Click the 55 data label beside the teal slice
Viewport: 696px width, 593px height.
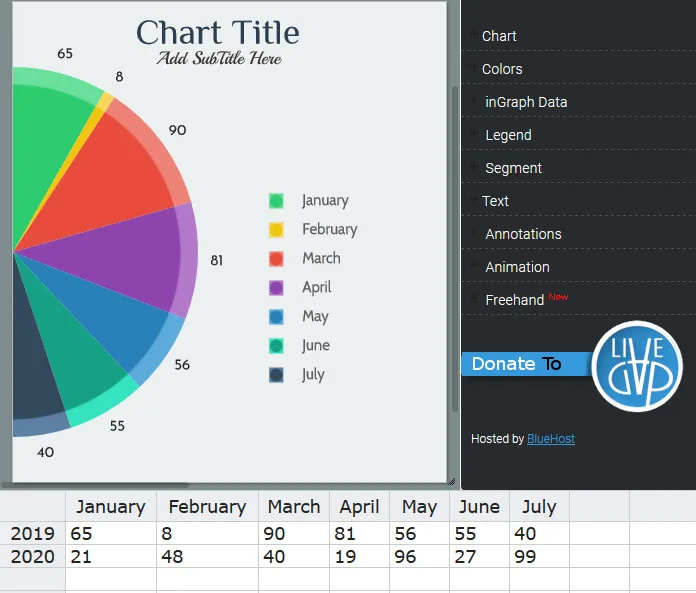117,426
